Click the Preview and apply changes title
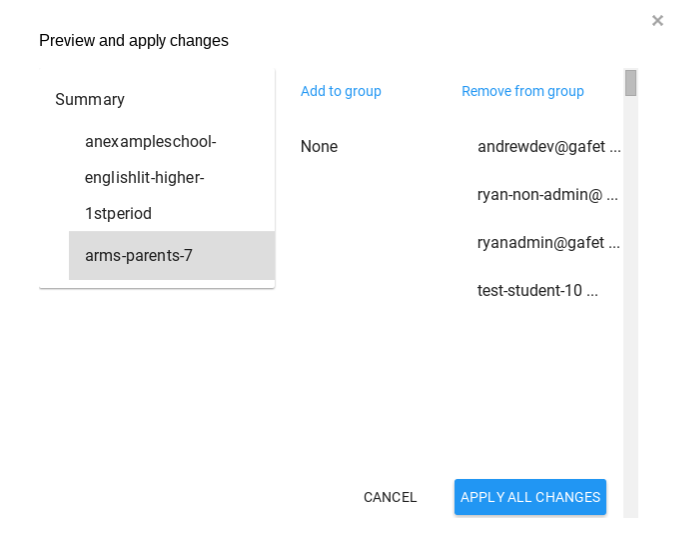674x548 pixels. tap(134, 41)
